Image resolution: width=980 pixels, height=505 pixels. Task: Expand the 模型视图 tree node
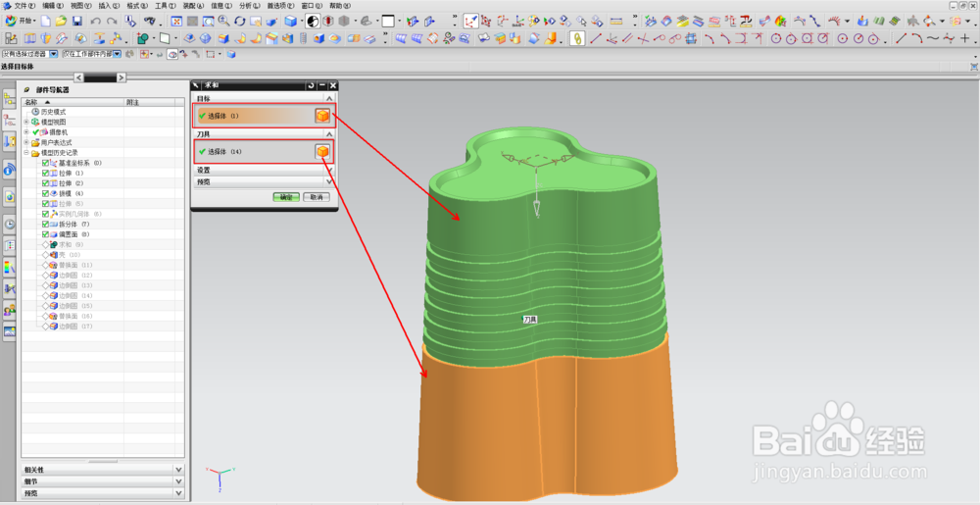point(26,122)
